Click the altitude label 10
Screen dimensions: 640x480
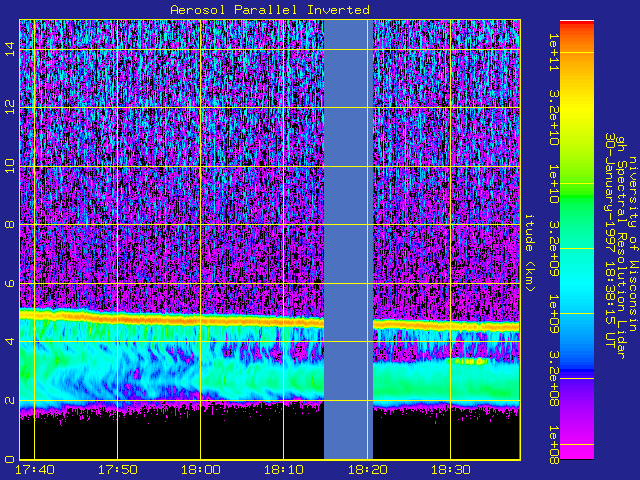click(10, 167)
